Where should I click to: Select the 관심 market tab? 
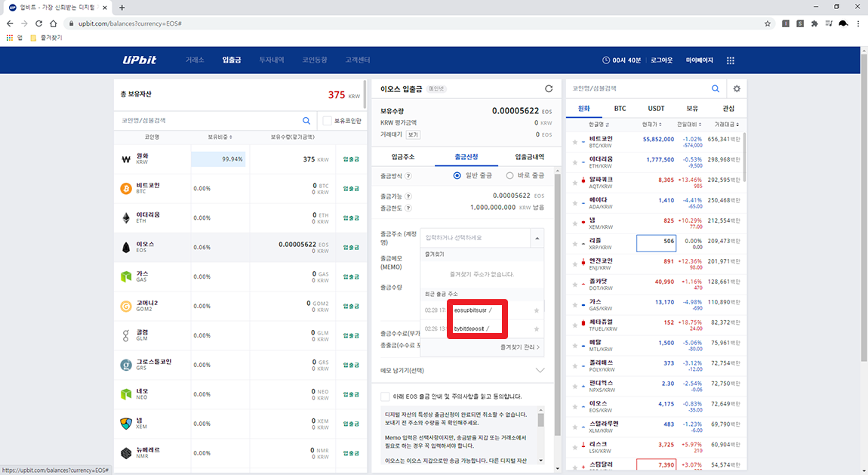(x=728, y=109)
